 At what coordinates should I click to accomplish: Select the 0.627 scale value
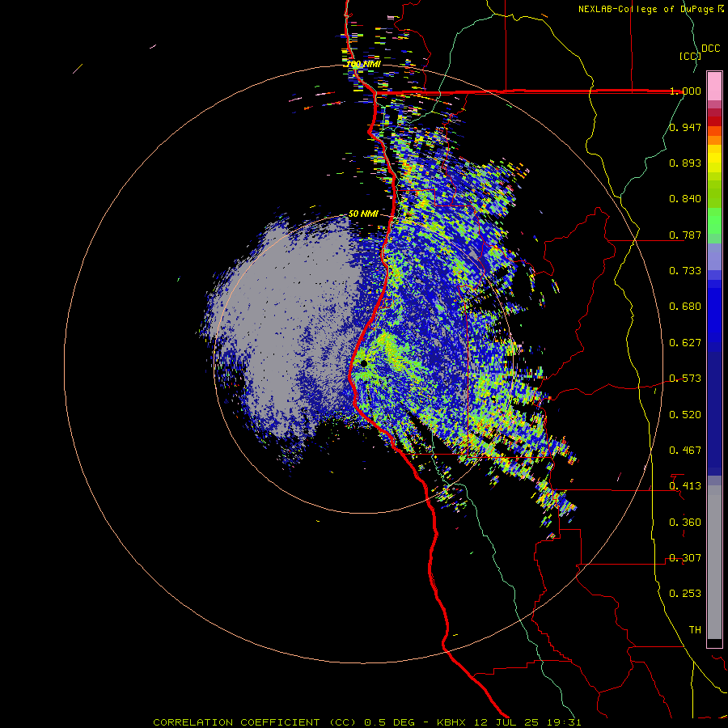(x=685, y=343)
